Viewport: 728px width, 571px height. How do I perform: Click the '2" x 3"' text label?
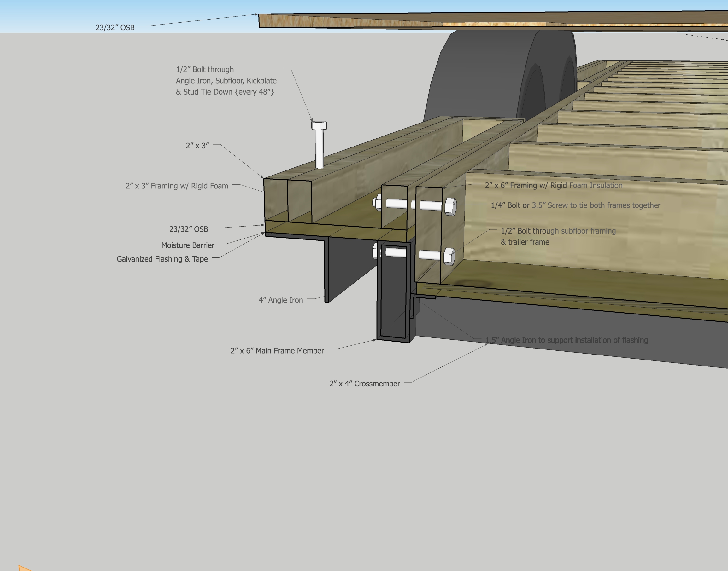(x=197, y=146)
